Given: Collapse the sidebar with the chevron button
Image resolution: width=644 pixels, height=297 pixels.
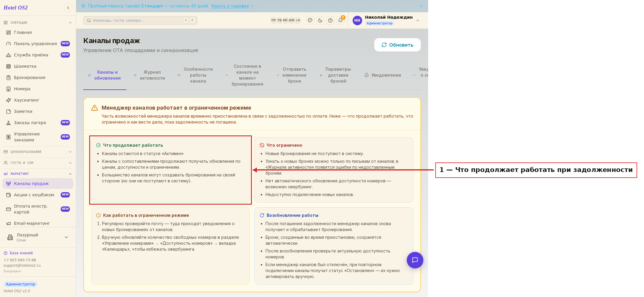Looking at the screenshot, I should tap(68, 8).
